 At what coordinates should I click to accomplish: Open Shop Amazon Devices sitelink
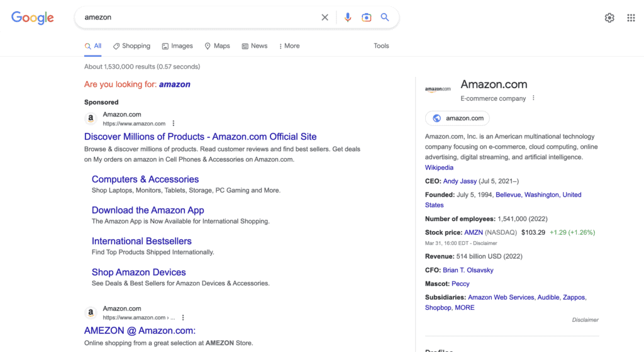coord(139,272)
